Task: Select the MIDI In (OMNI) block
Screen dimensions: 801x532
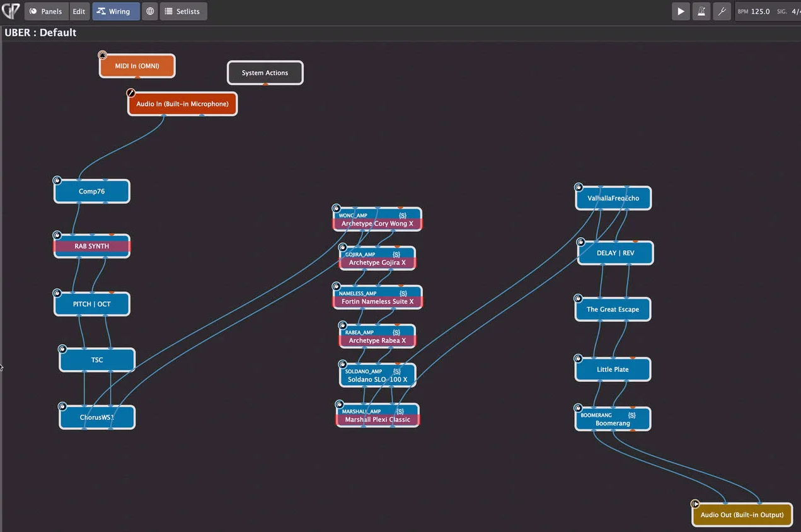Action: pyautogui.click(x=137, y=66)
